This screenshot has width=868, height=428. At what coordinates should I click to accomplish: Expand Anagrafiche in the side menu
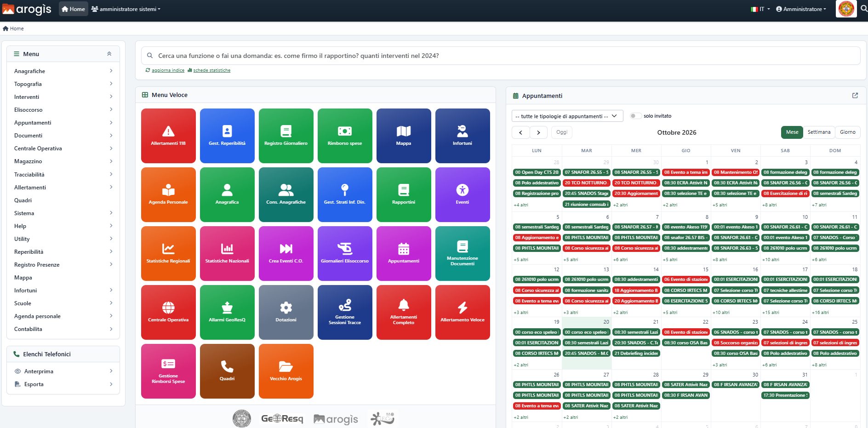63,71
